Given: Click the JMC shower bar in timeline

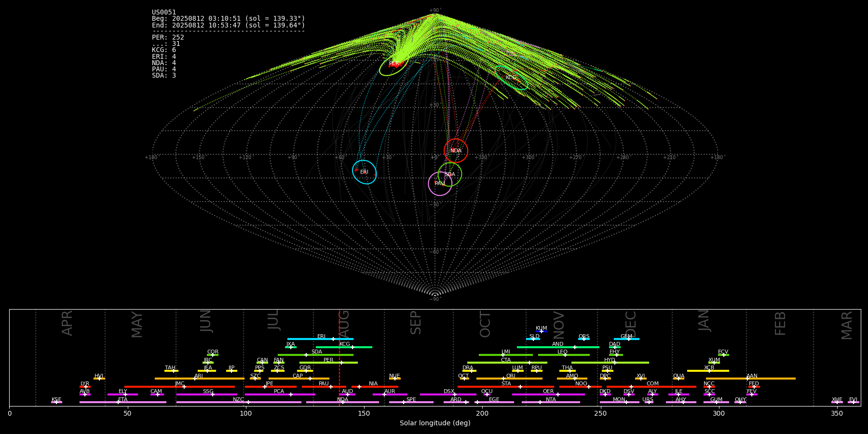Looking at the screenshot, I should 179,386.
